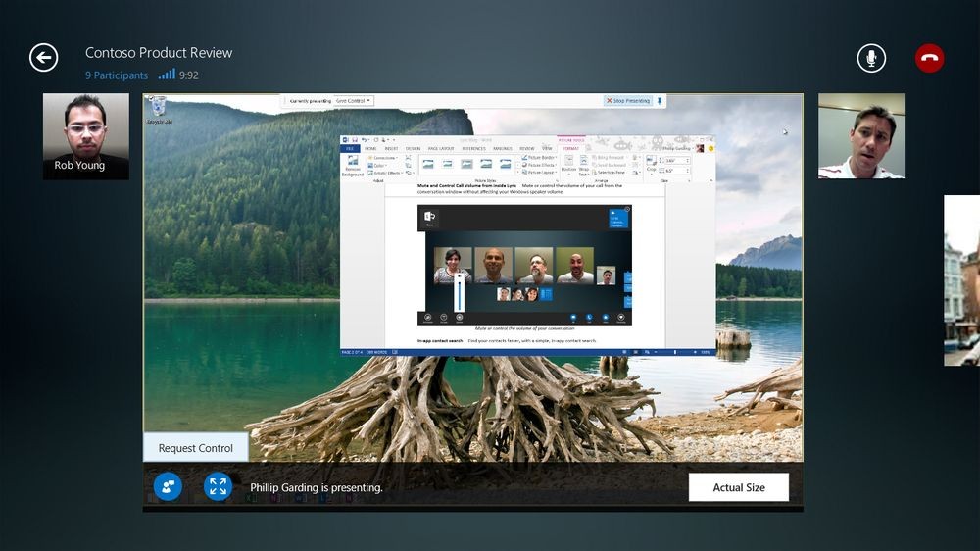Select the Crop tool
The image size is (980, 551).
pos(652,165)
